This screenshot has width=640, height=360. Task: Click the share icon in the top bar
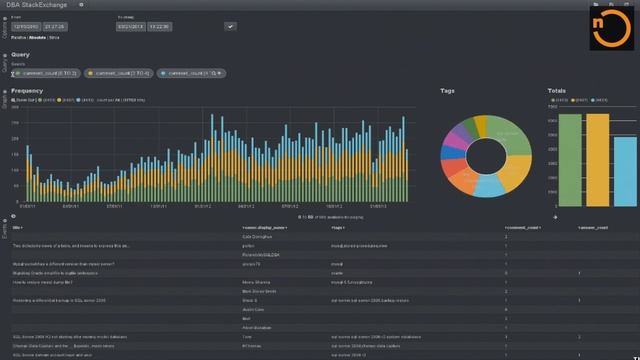[627, 4]
